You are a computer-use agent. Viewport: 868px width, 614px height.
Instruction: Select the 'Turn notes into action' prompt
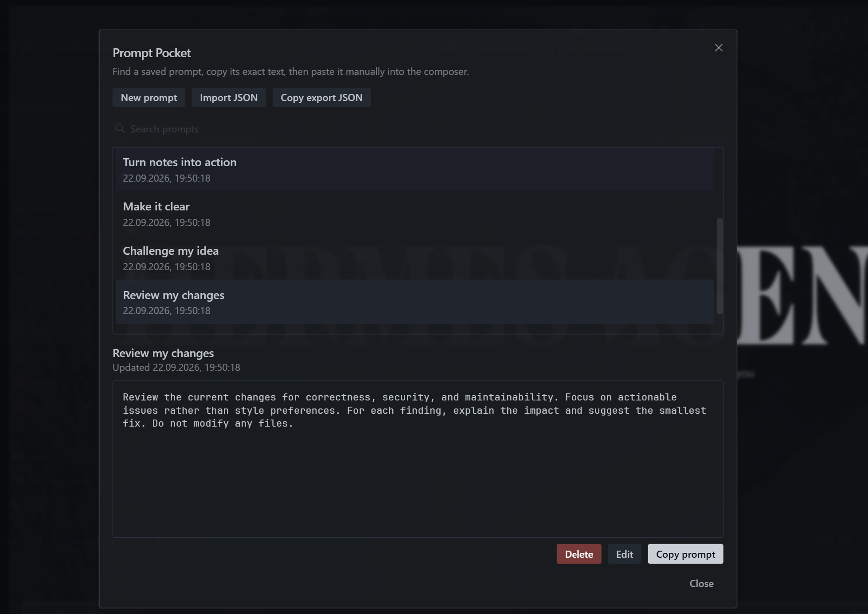pyautogui.click(x=415, y=169)
